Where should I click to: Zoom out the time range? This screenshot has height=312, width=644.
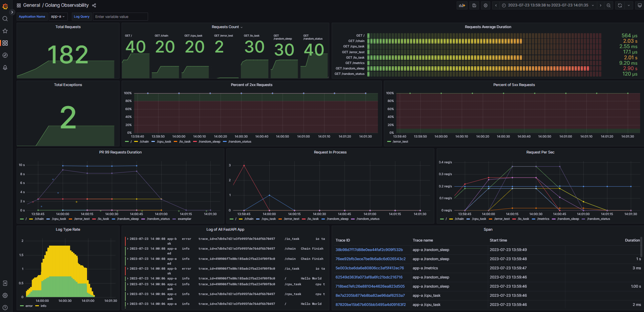click(609, 5)
